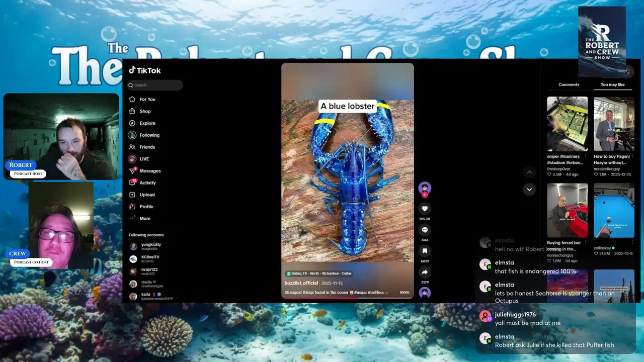Click the Robert and Crew Show logo
The height and width of the screenshot is (362, 644).
tap(602, 41)
